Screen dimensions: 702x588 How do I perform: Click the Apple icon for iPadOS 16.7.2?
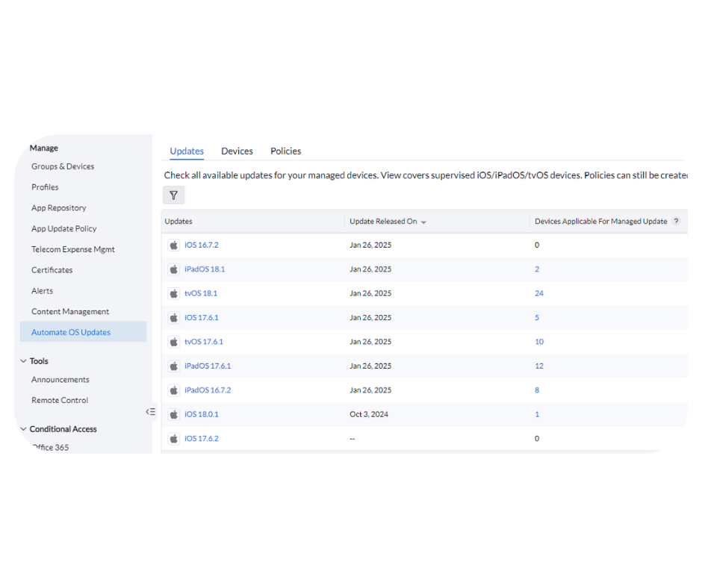[174, 390]
